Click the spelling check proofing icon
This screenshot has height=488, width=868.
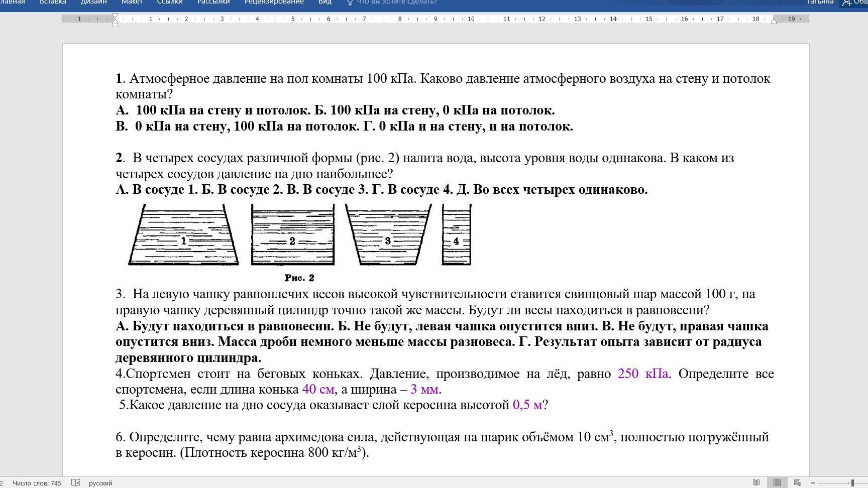coord(76,482)
